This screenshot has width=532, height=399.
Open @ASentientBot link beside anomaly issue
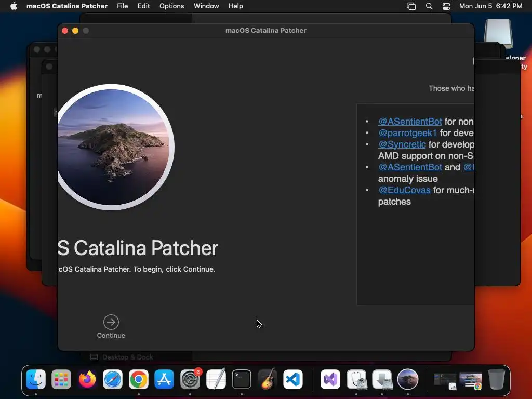(x=410, y=167)
